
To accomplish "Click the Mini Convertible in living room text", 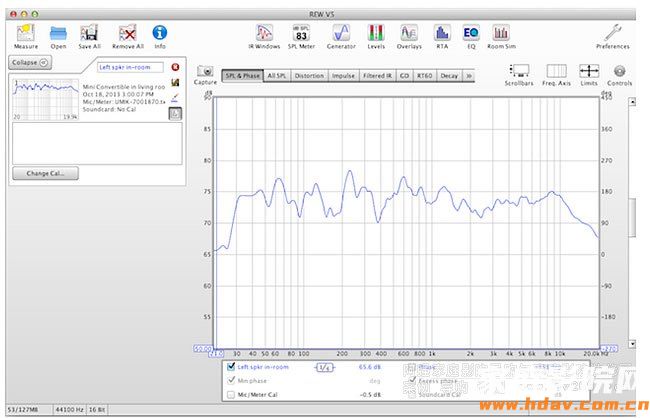I will pos(124,87).
